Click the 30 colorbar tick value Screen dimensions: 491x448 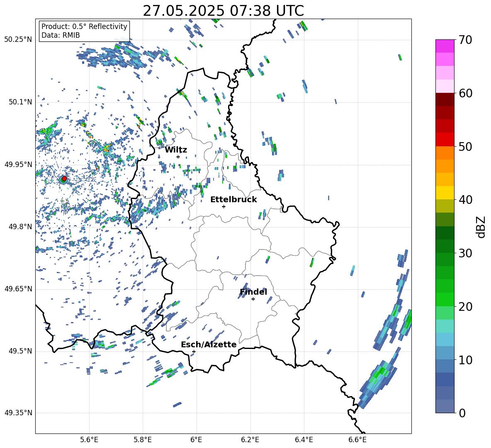tap(465, 253)
